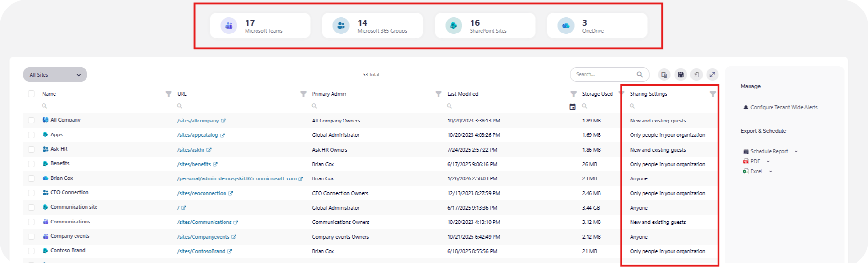The image size is (868, 267).
Task: Click the filter funnel on the Name column
Action: coord(168,94)
